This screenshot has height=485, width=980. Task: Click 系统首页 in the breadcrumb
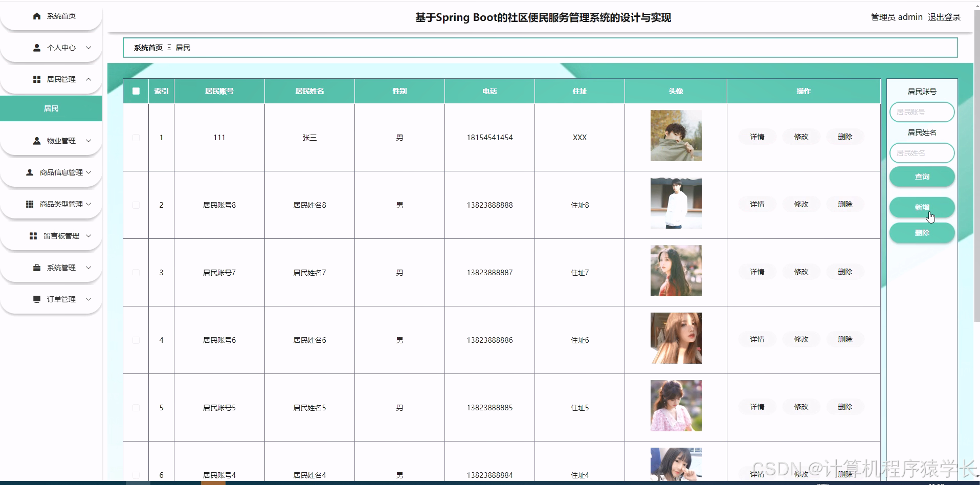coord(148,48)
